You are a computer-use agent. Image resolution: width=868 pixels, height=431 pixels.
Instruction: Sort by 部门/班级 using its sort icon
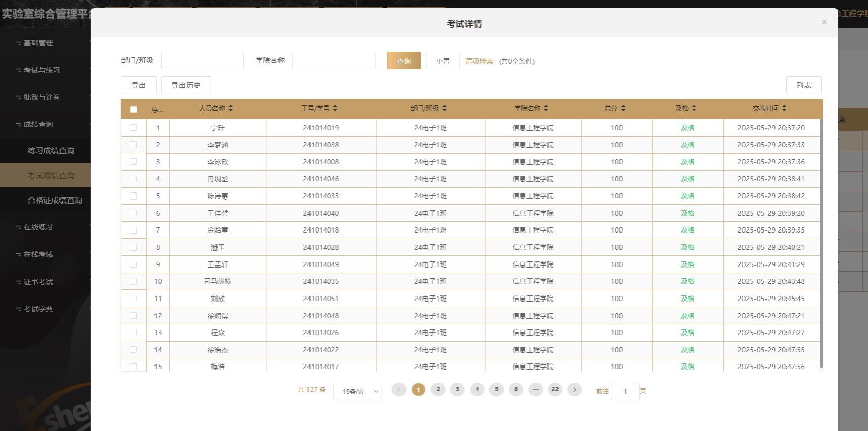[x=445, y=108]
